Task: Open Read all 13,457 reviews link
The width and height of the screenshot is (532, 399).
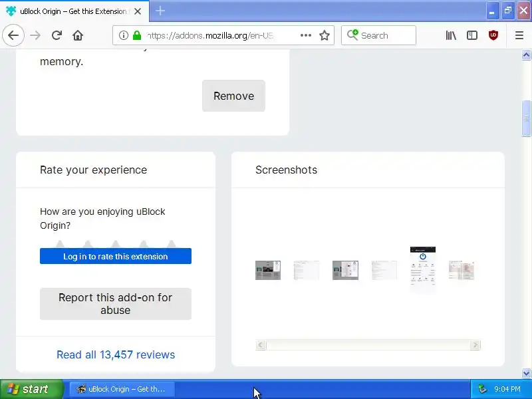Action: point(116,354)
